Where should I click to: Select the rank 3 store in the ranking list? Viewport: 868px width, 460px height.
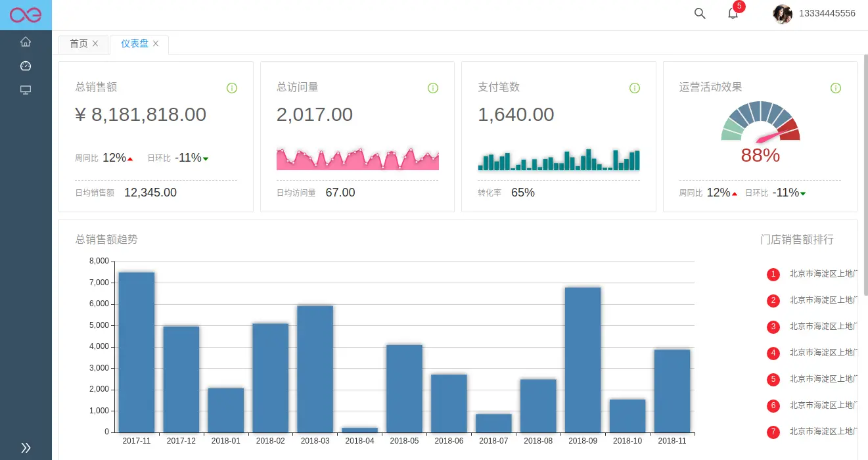point(811,327)
